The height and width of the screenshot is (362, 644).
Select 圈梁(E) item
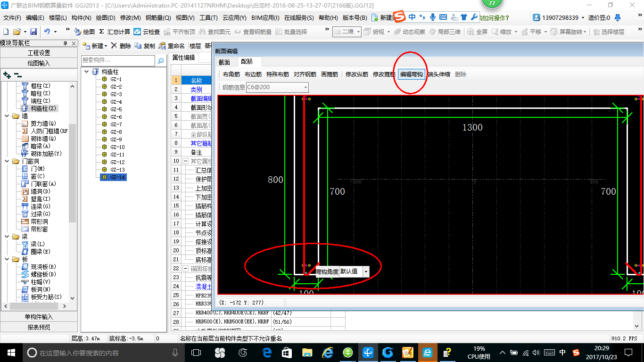point(41,252)
